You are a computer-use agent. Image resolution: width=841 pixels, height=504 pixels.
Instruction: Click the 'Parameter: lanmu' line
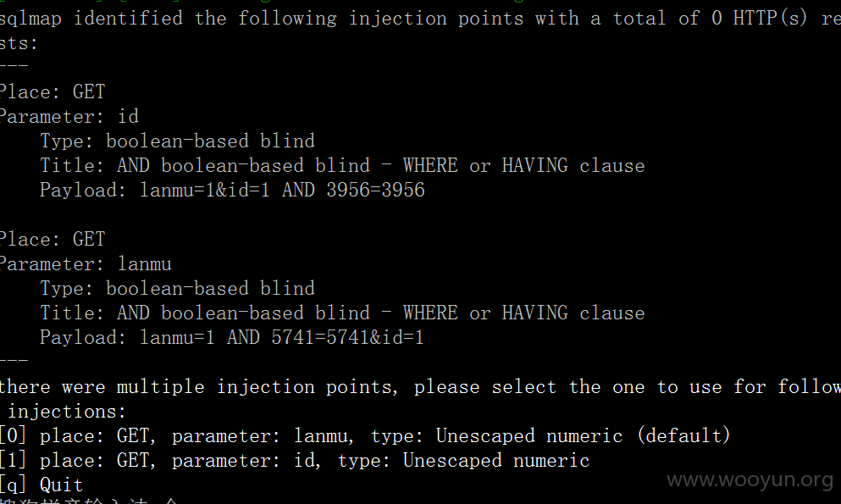tap(86, 263)
